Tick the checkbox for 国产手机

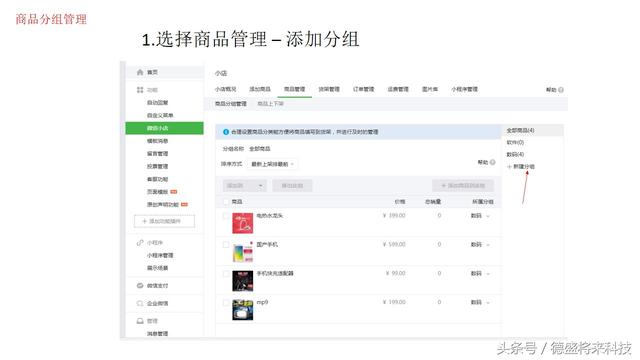pos(226,244)
